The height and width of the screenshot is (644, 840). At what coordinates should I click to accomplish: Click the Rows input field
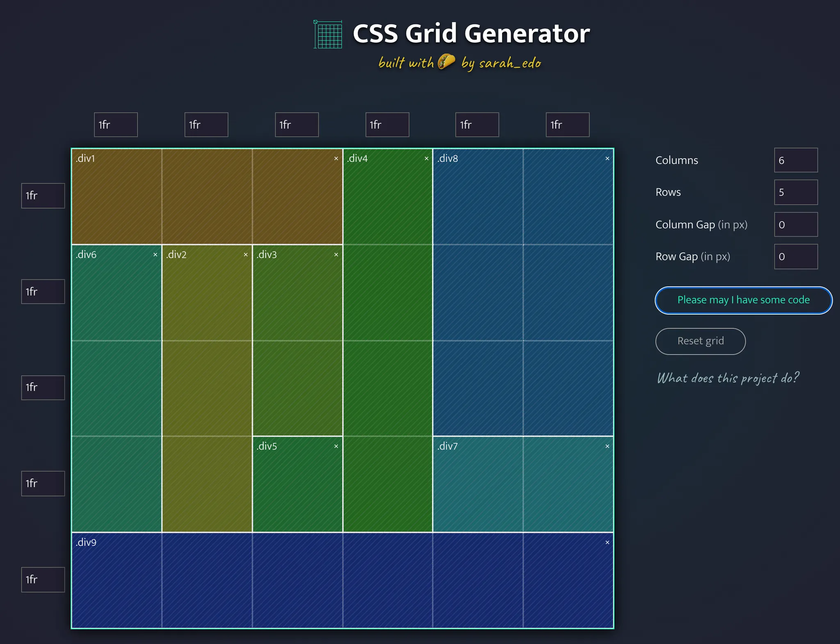[x=795, y=192]
